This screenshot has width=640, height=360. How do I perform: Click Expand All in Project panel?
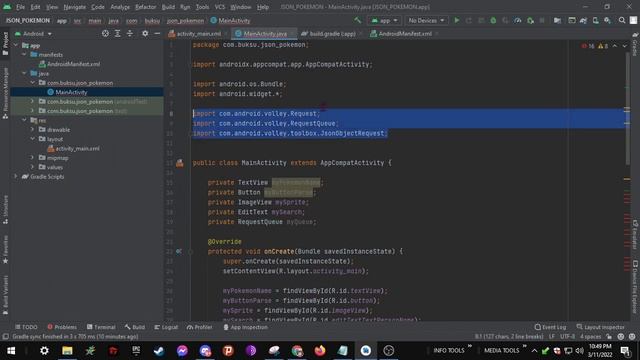click(118, 33)
